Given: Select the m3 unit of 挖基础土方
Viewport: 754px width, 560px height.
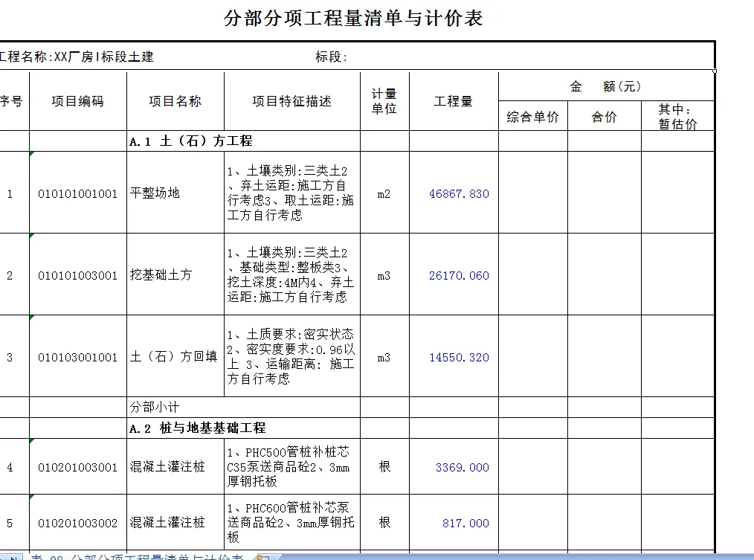Looking at the screenshot, I should pos(384,276).
